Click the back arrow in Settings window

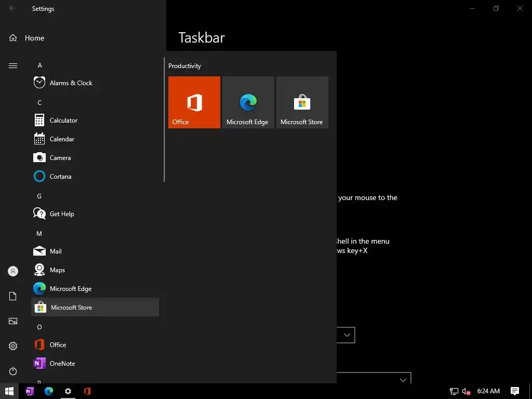click(12, 8)
